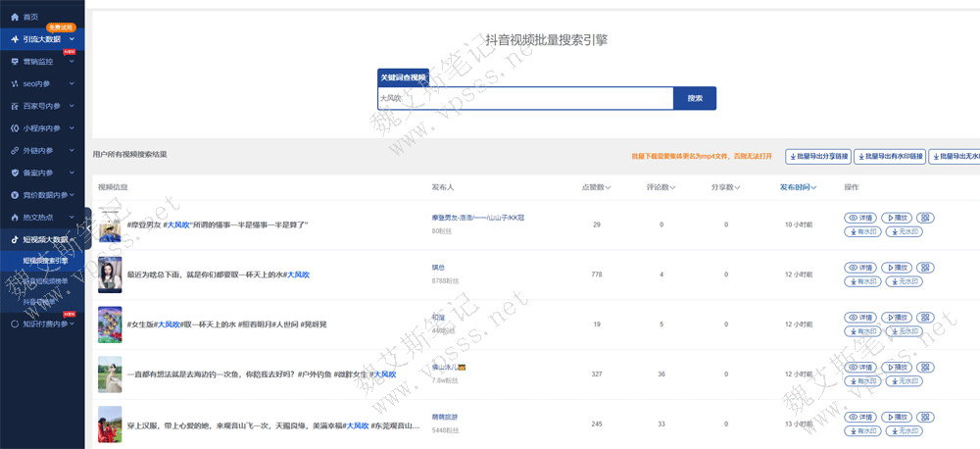This screenshot has width=980, height=449.
Task: Click the icon beside 百家号内参
Action: tap(15, 106)
